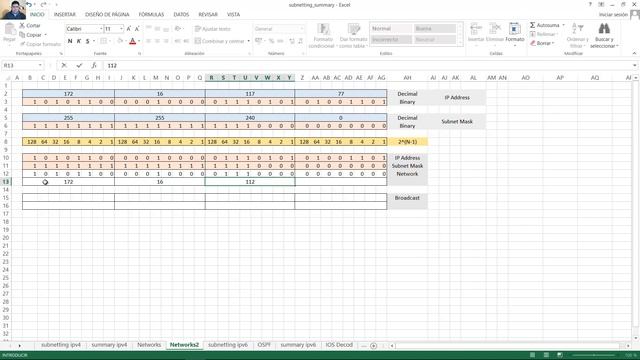Click the Pegar clipboard icon
This screenshot has width=640, height=360.
9,30
